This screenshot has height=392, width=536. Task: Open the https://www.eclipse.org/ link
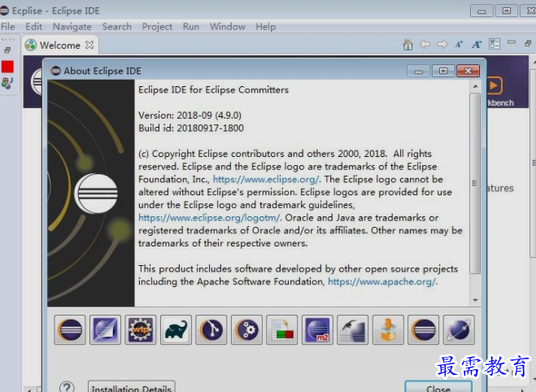pyautogui.click(x=267, y=180)
